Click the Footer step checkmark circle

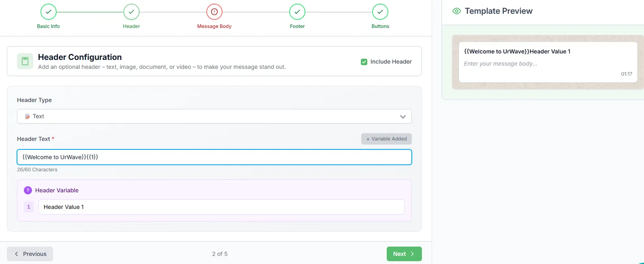pos(297,12)
